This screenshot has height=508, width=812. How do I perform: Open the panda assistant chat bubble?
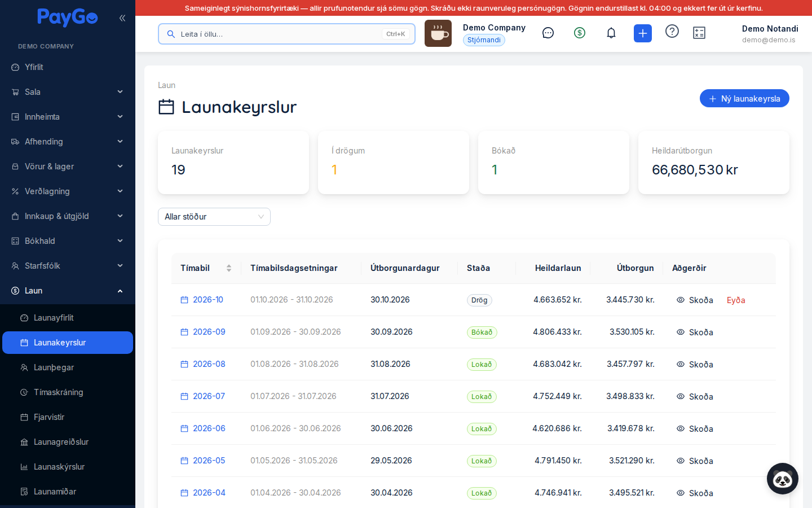click(783, 479)
